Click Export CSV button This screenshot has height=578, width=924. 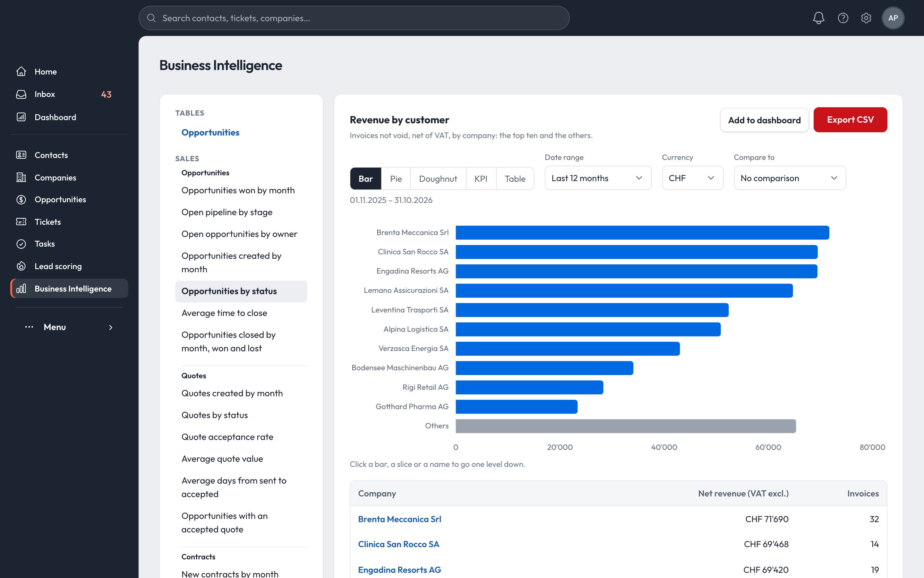pyautogui.click(x=850, y=120)
